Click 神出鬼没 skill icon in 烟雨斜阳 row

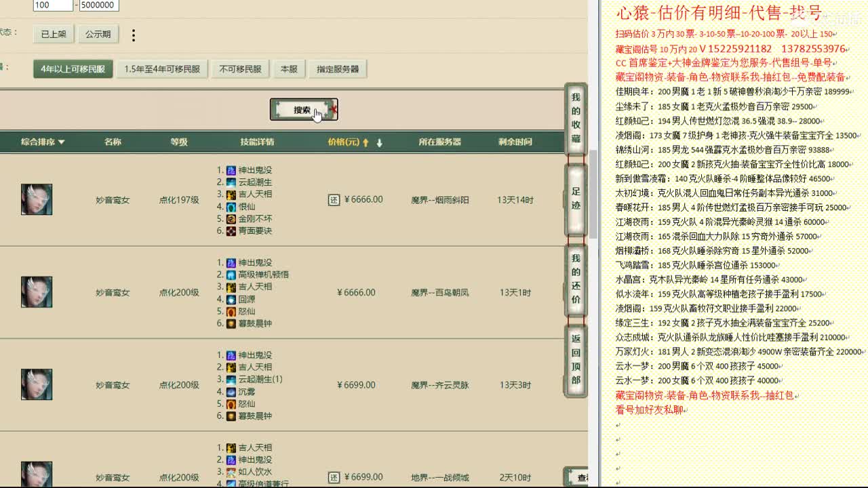231,170
